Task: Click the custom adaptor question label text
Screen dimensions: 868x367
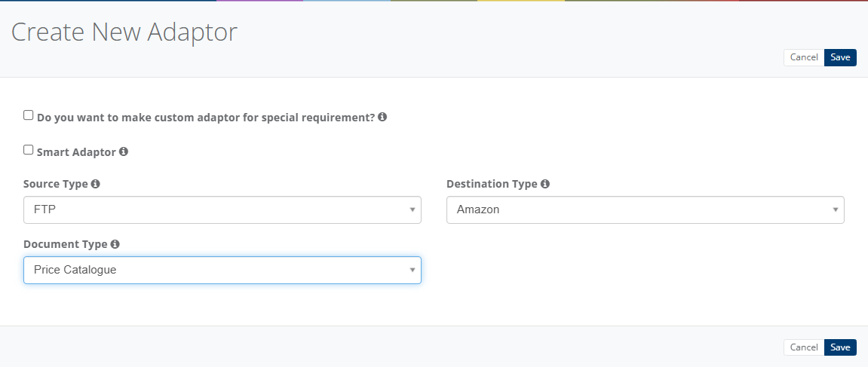Action: tap(205, 118)
